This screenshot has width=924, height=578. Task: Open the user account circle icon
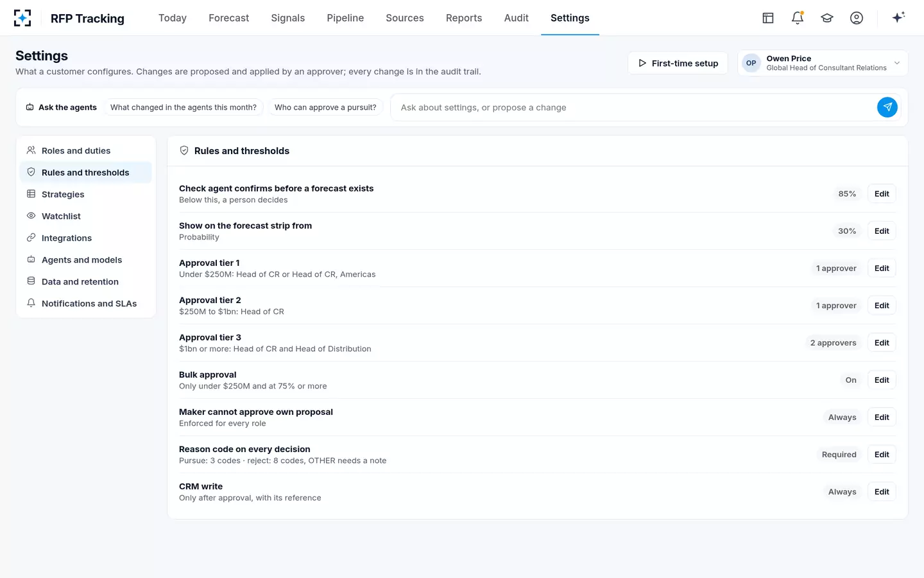(x=857, y=18)
